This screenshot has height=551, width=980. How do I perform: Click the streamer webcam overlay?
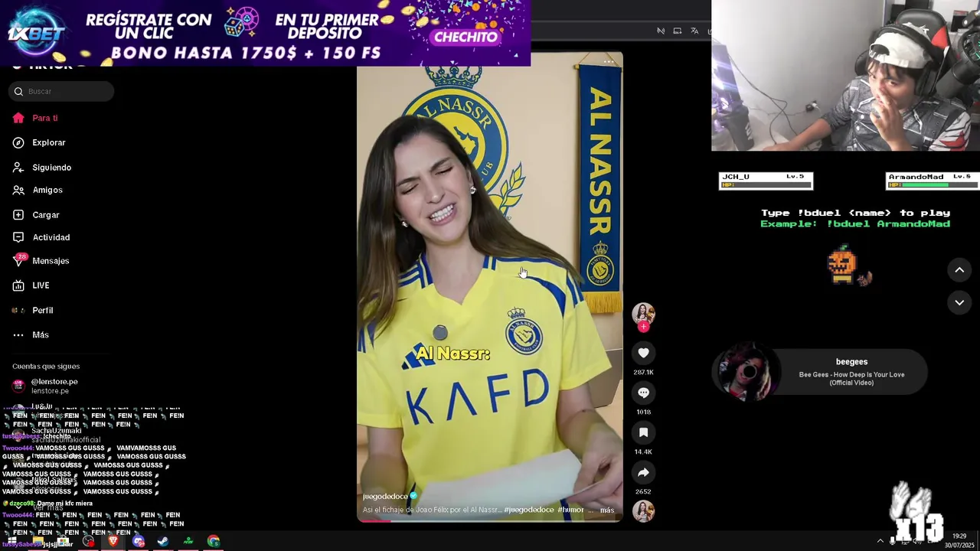pyautogui.click(x=845, y=76)
